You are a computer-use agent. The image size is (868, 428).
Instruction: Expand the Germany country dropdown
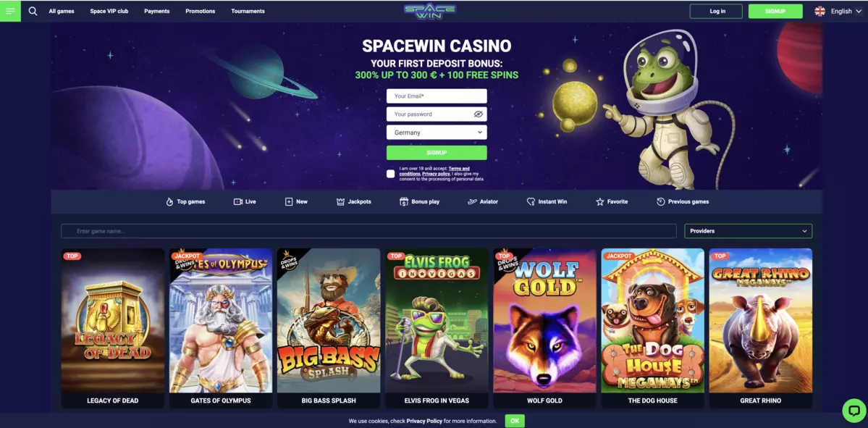pyautogui.click(x=437, y=133)
